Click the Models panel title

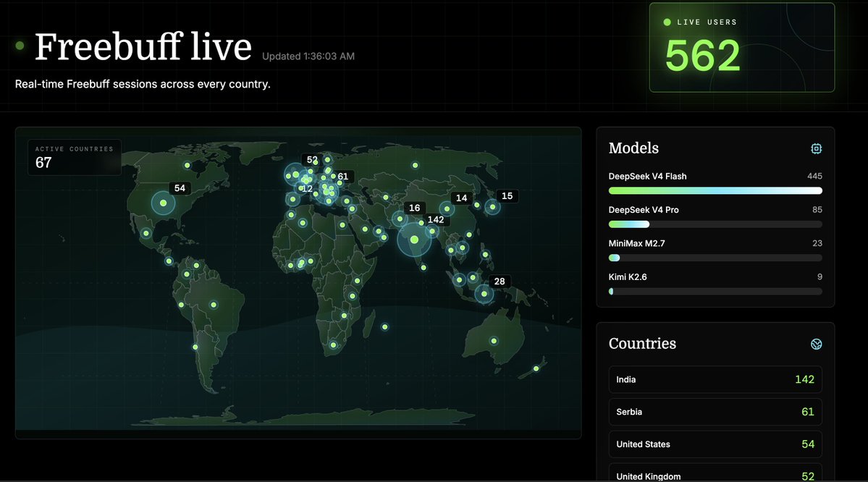point(633,148)
